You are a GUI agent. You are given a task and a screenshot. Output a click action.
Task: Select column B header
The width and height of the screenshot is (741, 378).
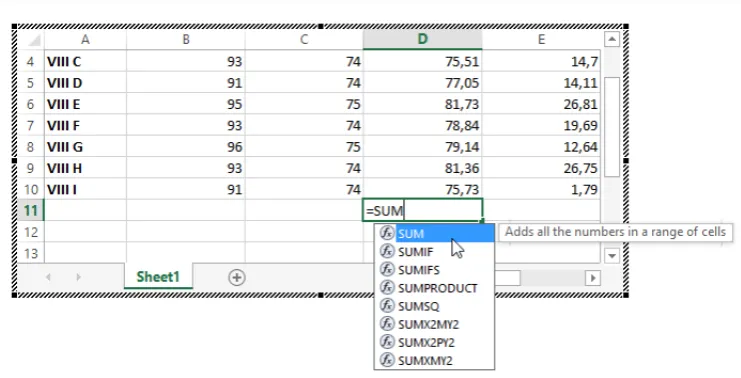(x=186, y=40)
